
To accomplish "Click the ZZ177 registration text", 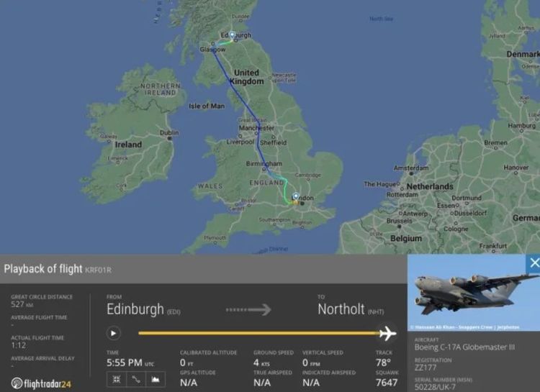I will point(426,368).
